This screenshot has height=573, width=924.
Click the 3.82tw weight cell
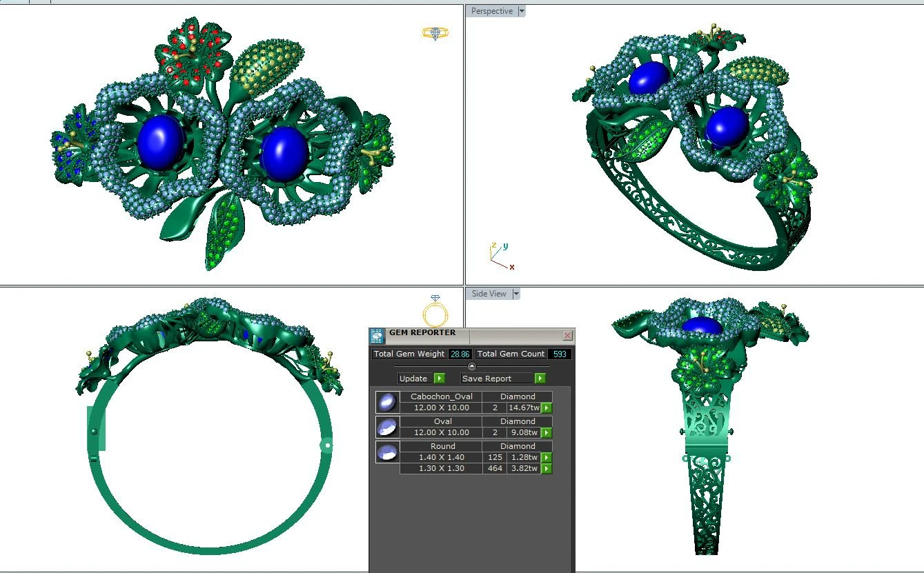click(524, 468)
